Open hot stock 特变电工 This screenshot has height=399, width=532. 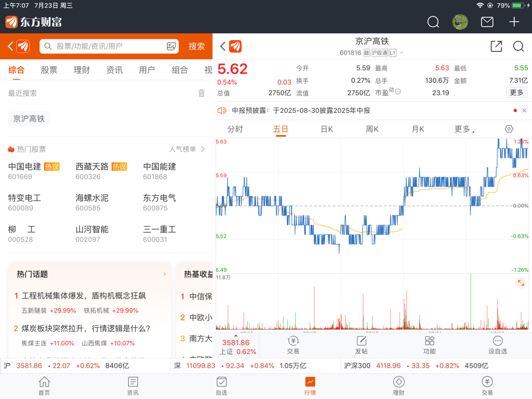24,203
